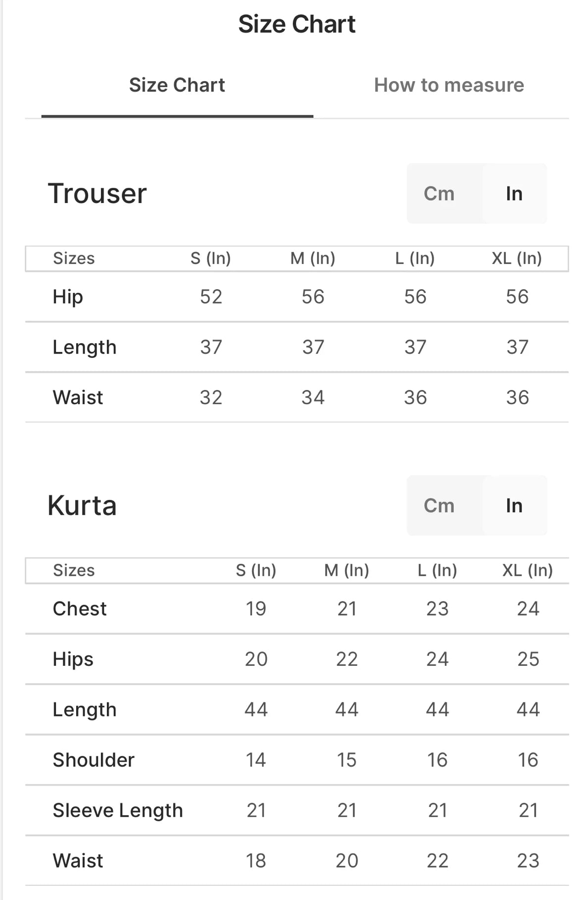Click the Kurta S (In) column header
Viewport: 588px width, 900px height.
255,570
